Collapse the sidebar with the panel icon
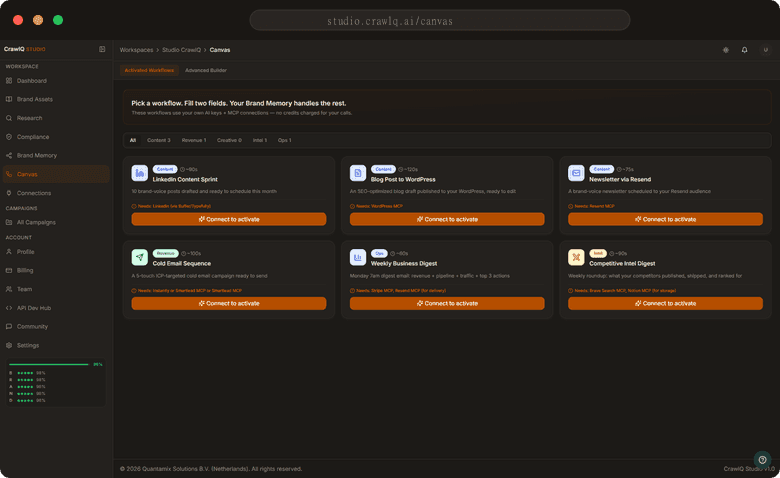The image size is (780, 478). pyautogui.click(x=102, y=49)
